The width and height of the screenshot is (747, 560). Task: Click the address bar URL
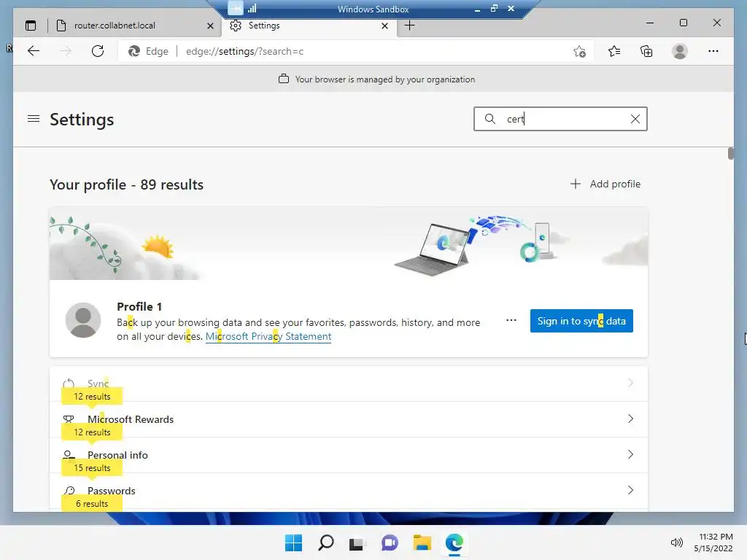pyautogui.click(x=244, y=52)
